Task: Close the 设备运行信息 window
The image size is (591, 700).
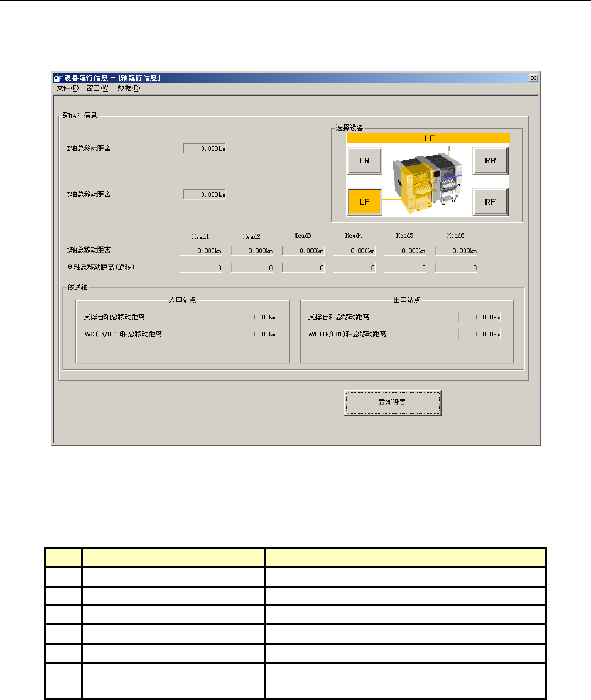Action: [533, 78]
